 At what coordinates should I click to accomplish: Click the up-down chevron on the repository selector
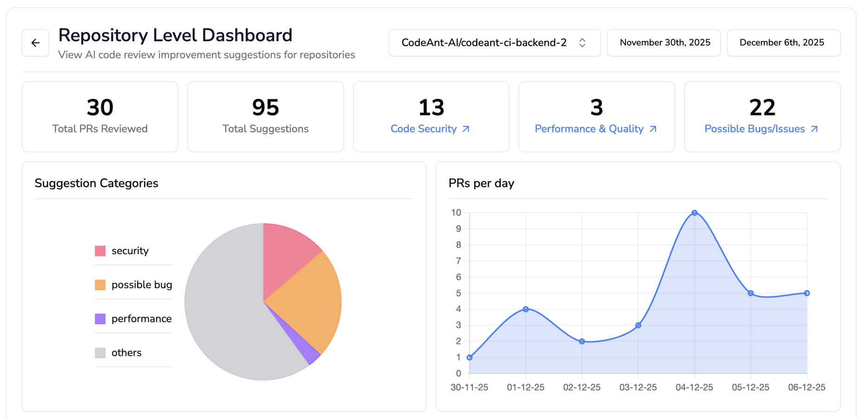pos(582,42)
